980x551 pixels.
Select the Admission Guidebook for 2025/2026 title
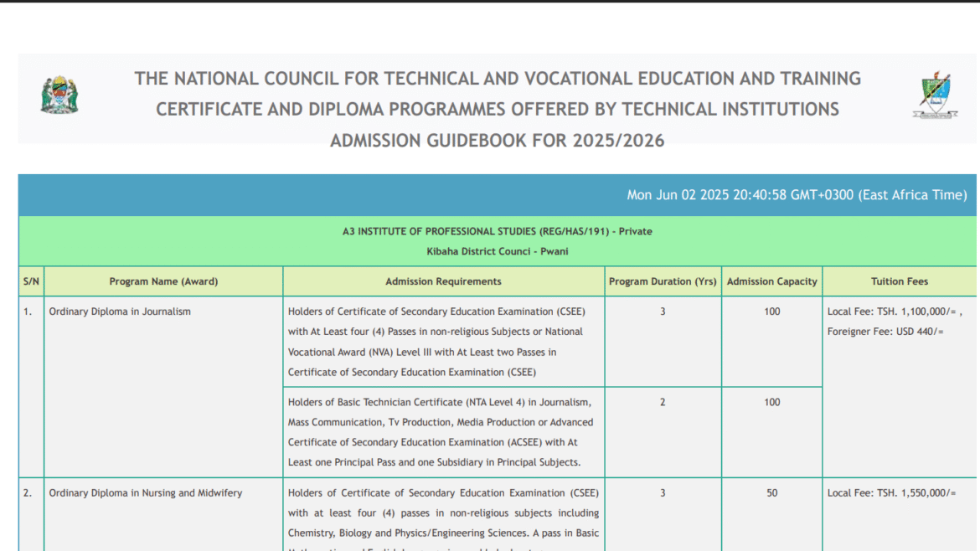click(x=496, y=141)
